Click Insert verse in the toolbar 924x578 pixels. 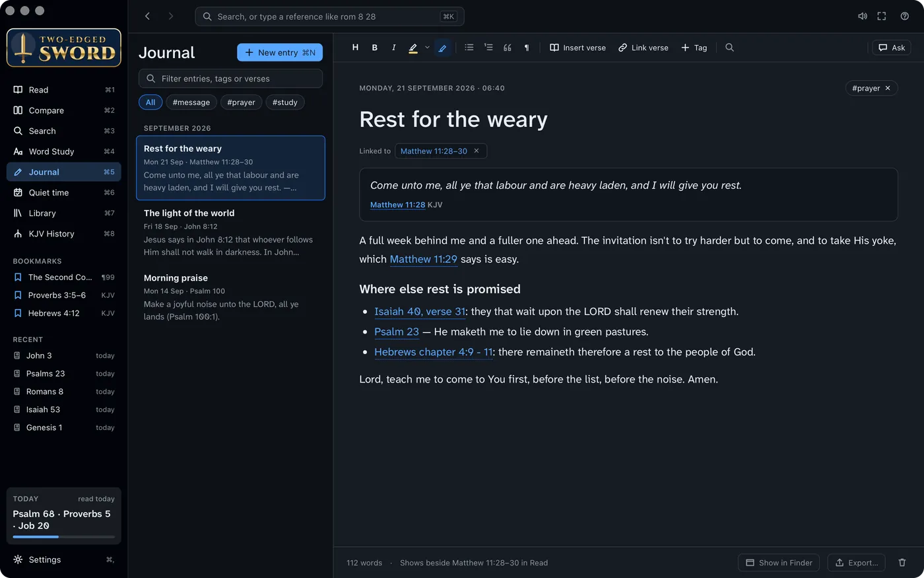tap(577, 48)
